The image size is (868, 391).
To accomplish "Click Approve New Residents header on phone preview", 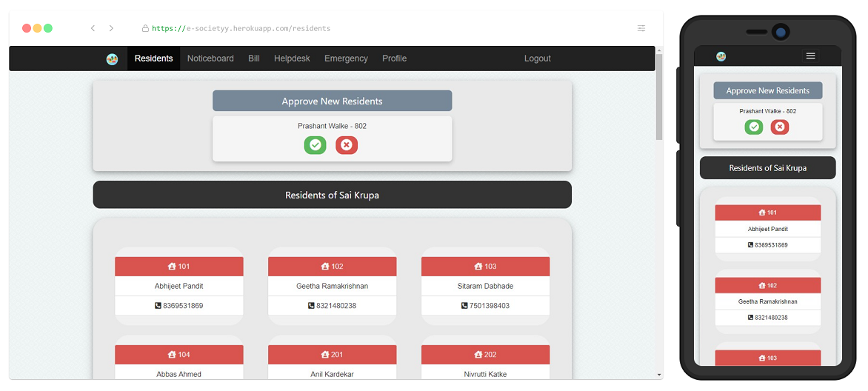I will click(768, 91).
